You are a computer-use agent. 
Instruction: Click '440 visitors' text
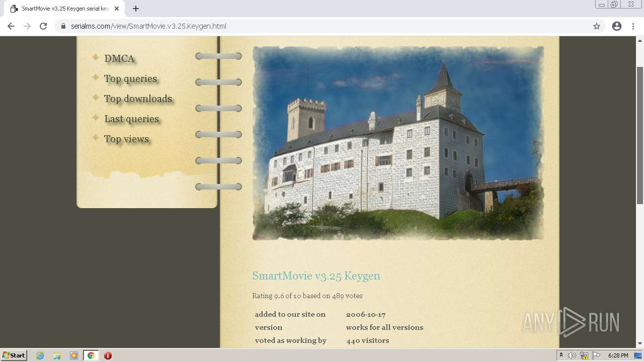tap(367, 340)
